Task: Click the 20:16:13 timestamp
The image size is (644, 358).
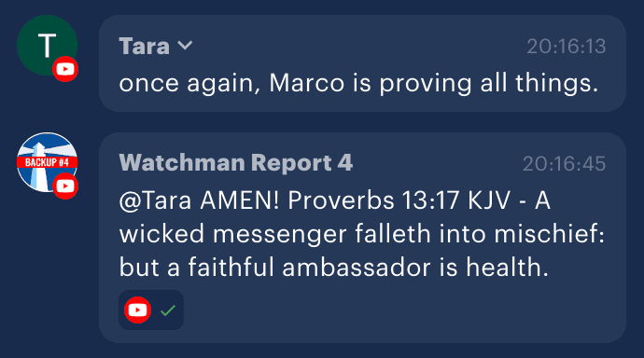Action: [x=567, y=47]
